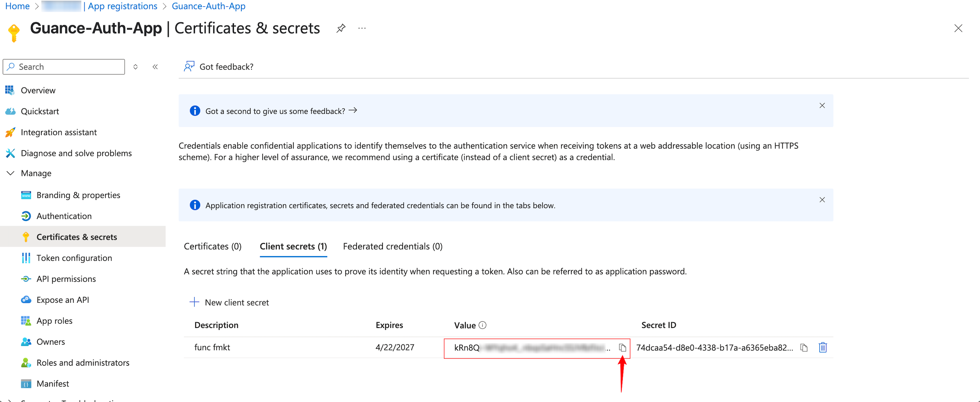
Task: Open the feedback survey link in banner
Action: [281, 111]
